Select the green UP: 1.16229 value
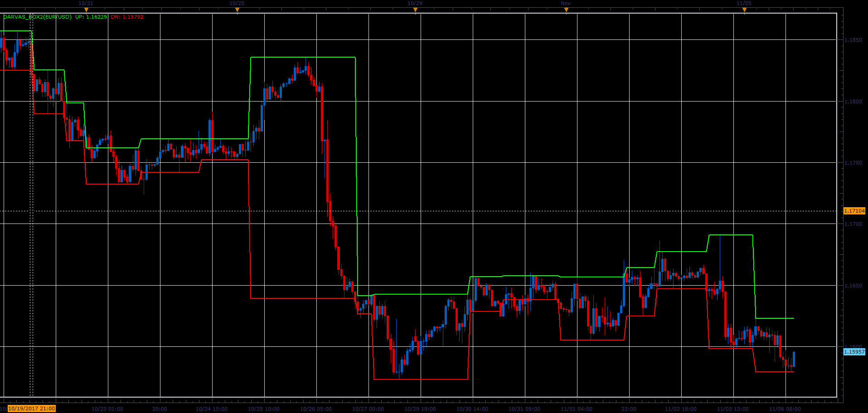 tap(91, 17)
